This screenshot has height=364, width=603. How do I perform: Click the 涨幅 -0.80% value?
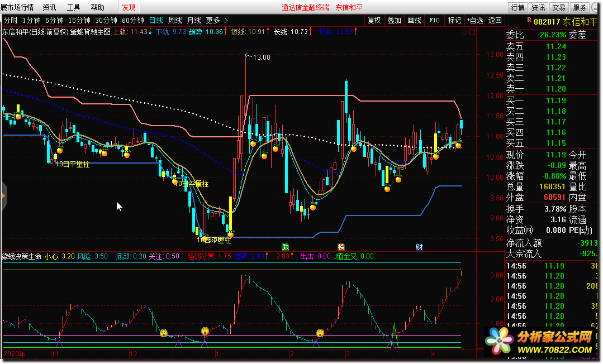pos(553,176)
